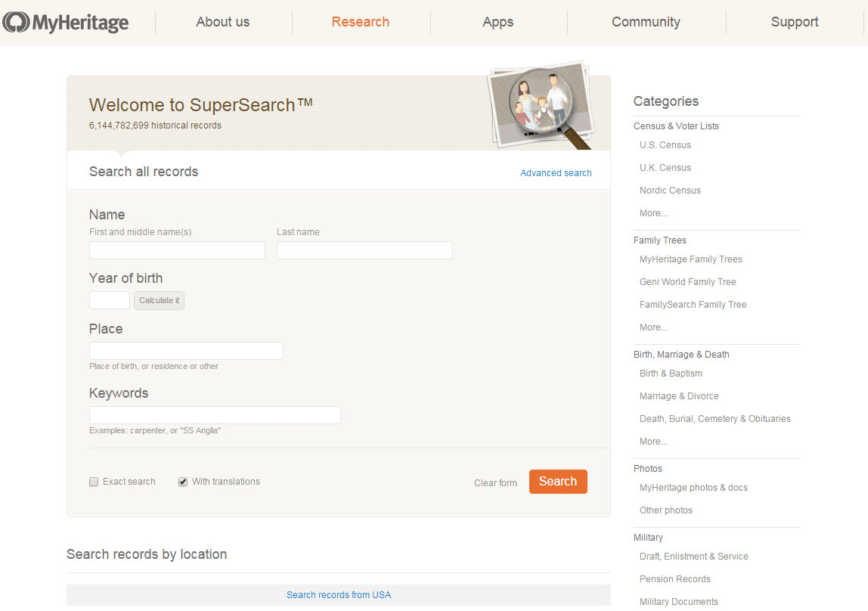Click Search records from USA
Image resolution: width=868 pixels, height=611 pixels.
pos(338,595)
